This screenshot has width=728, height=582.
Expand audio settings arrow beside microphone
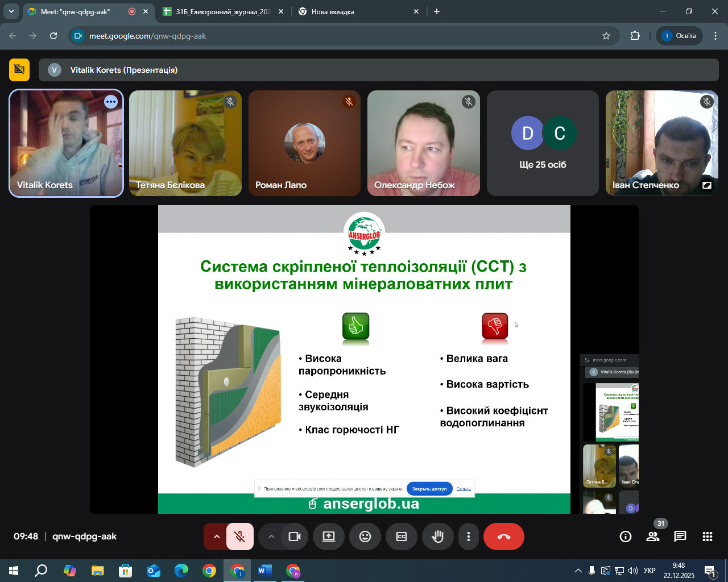pos(216,537)
